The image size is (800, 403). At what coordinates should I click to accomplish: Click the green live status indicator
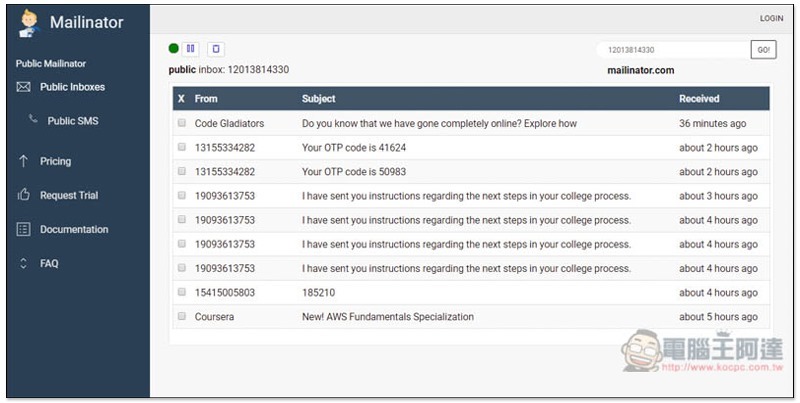[174, 48]
